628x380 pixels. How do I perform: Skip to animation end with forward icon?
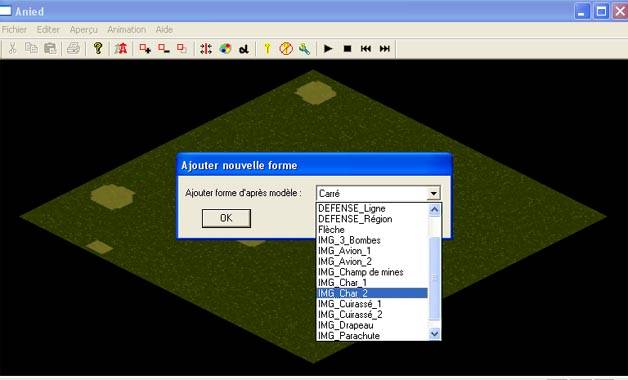click(x=384, y=49)
